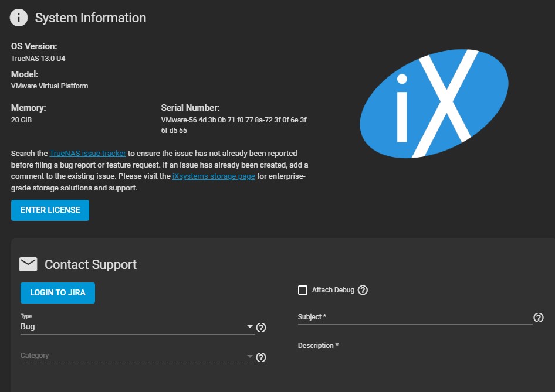Screen dimensions: 555x392
Task: Open help for Attach Debug
Action: point(363,290)
